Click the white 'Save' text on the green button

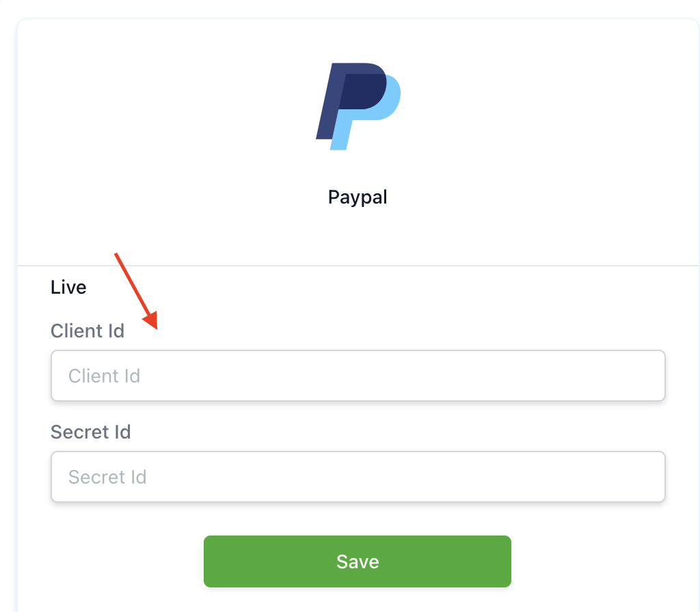(x=358, y=561)
